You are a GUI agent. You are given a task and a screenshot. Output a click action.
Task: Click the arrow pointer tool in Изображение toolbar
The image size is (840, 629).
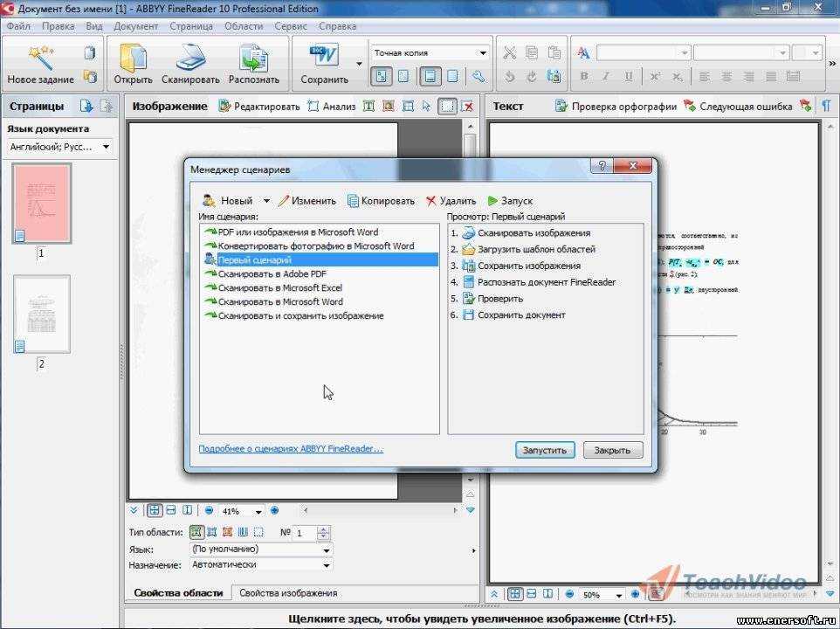tap(426, 106)
